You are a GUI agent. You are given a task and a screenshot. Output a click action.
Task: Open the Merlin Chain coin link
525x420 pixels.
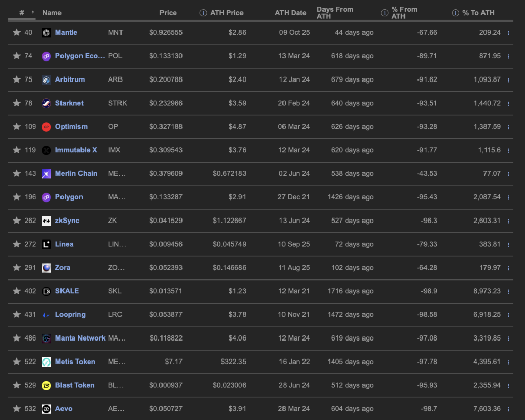point(76,174)
